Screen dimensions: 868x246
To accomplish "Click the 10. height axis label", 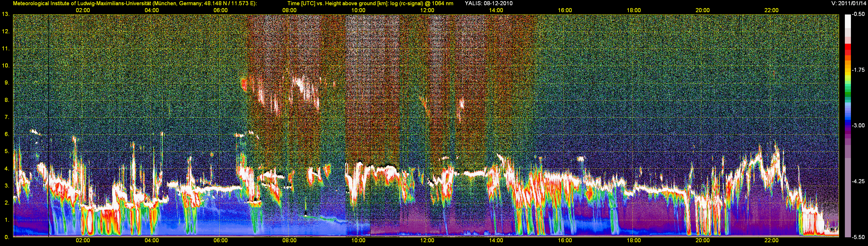I will tap(5, 65).
